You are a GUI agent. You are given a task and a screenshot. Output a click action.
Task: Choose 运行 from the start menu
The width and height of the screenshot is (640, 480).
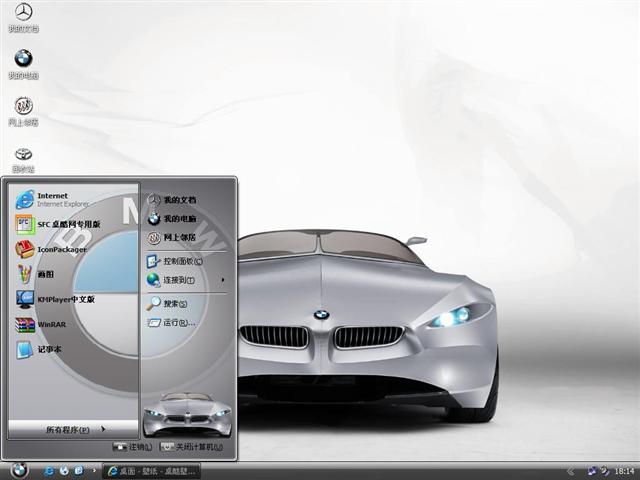coord(176,323)
